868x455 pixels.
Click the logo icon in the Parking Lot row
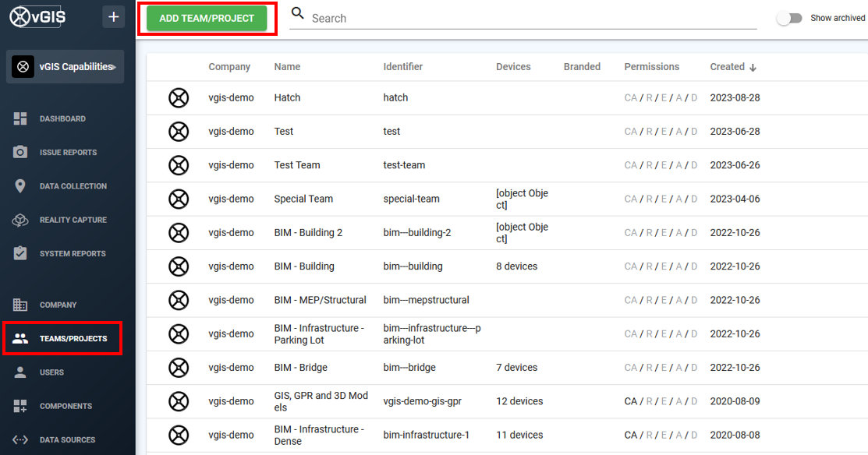[x=179, y=334]
